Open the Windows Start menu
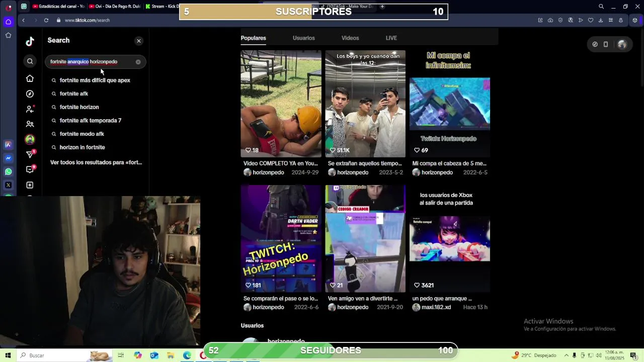The image size is (644, 362). [8, 355]
